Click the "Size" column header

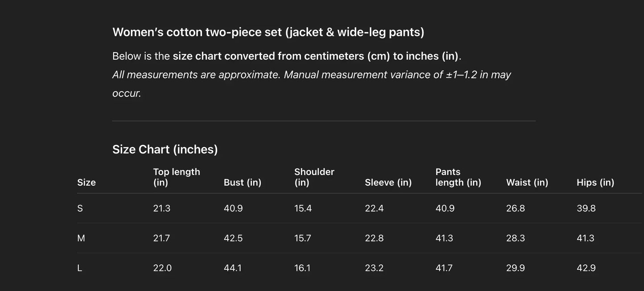coord(86,183)
